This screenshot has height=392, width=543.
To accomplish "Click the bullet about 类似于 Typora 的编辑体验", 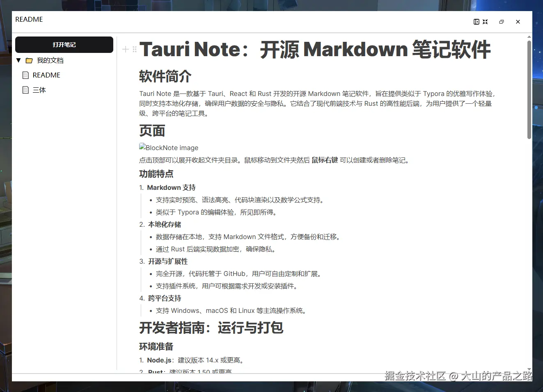I will (218, 212).
